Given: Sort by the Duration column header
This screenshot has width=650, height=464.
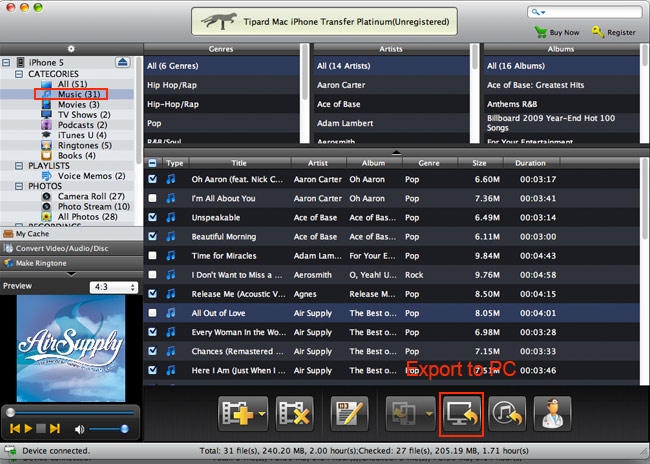Looking at the screenshot, I should coord(531,163).
